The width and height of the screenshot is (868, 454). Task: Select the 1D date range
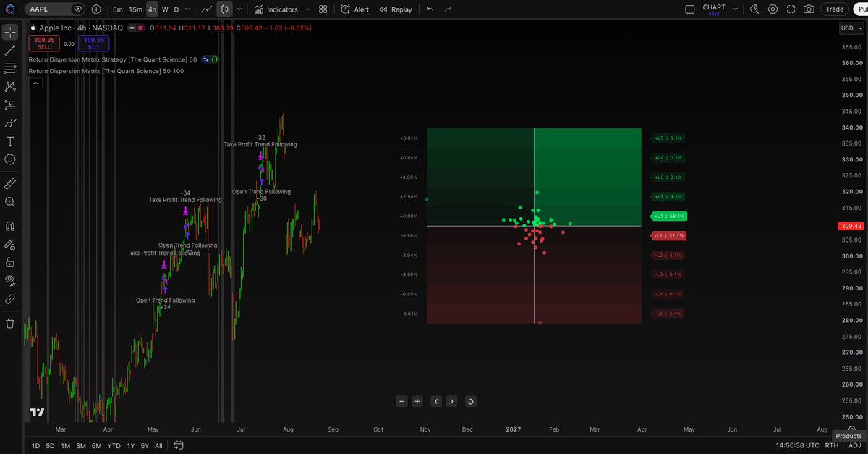tap(35, 445)
